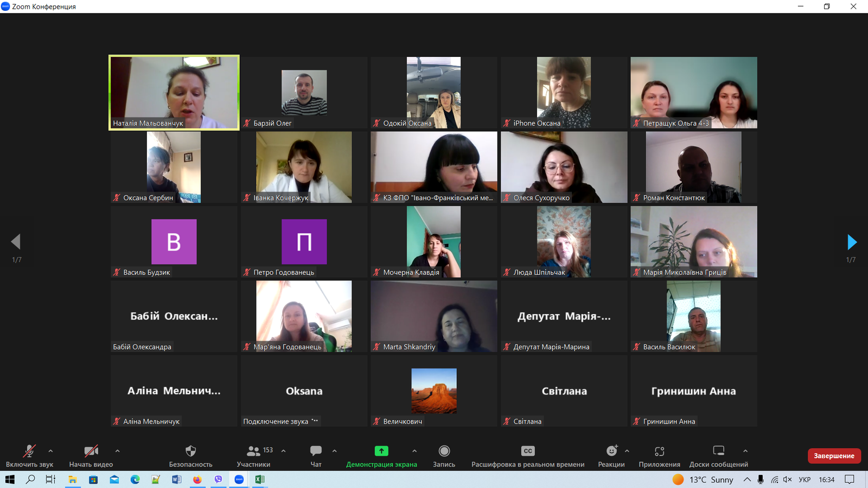The width and height of the screenshot is (868, 488).
Task: Unmute microphone with Включить звук
Action: pos(29,451)
